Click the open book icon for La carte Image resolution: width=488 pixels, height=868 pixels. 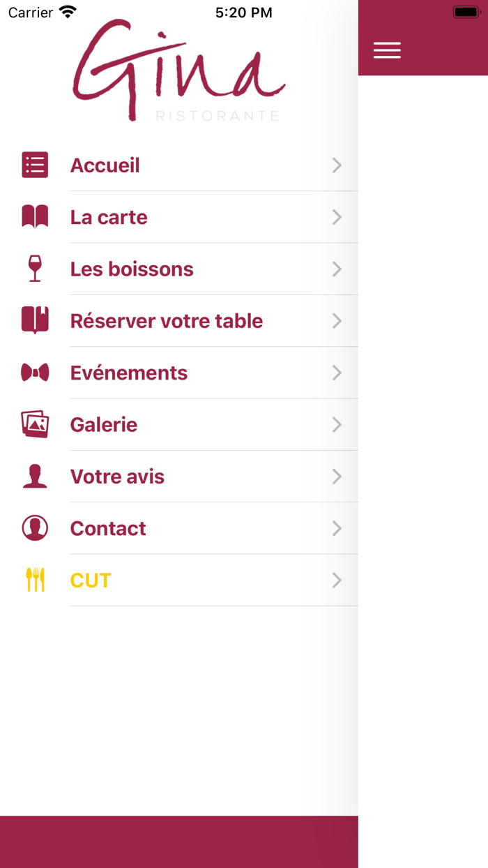point(35,217)
